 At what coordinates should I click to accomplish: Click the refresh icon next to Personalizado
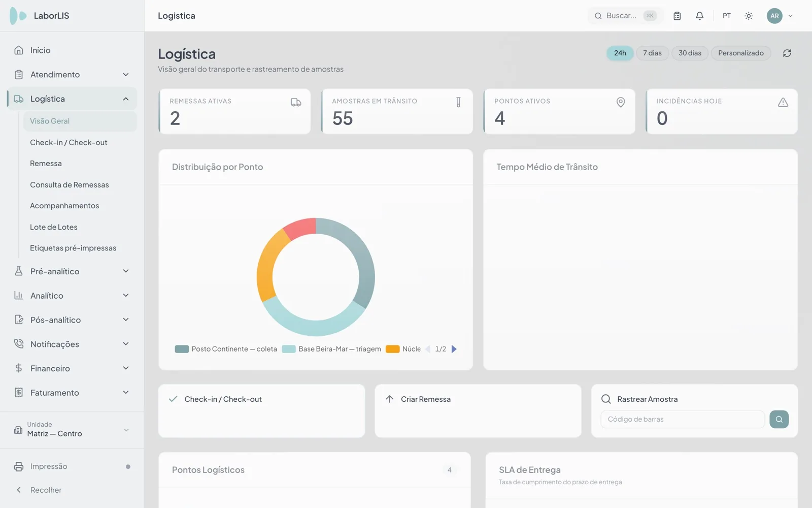787,53
